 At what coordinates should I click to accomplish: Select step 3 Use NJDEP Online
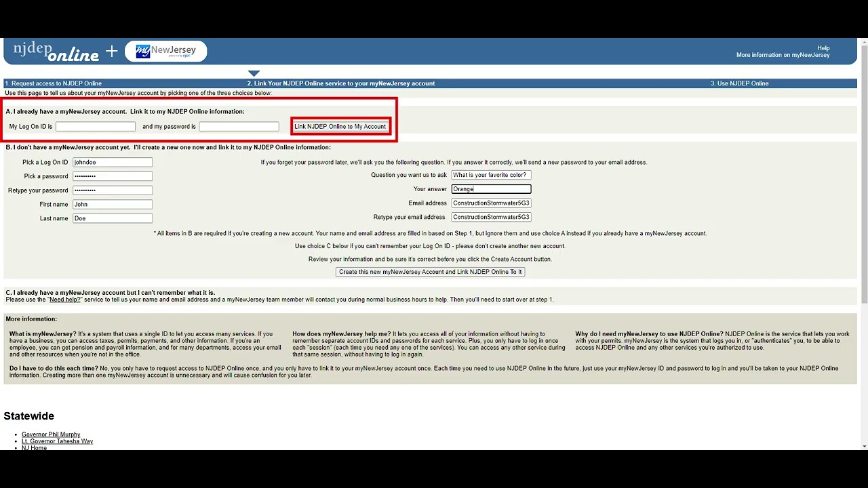pos(740,83)
